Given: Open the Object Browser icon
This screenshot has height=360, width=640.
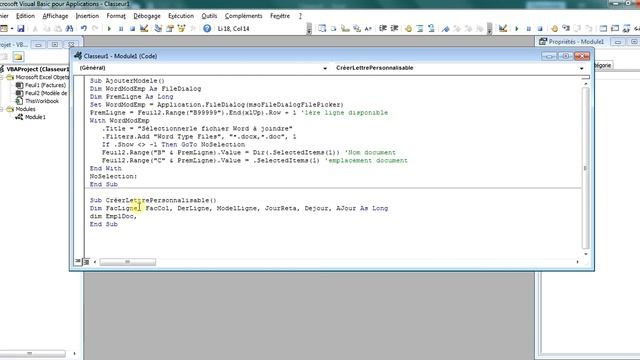Looking at the screenshot, I should (x=181, y=29).
